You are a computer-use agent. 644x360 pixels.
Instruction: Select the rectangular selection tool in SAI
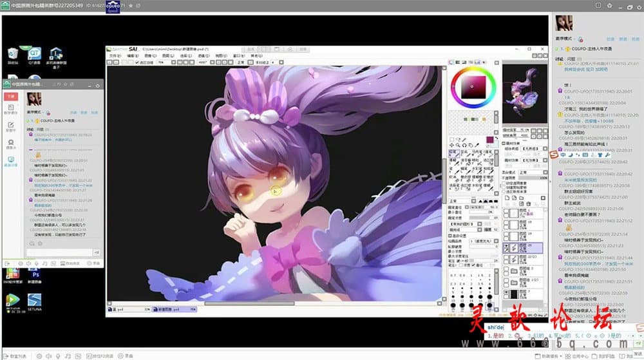click(451, 140)
